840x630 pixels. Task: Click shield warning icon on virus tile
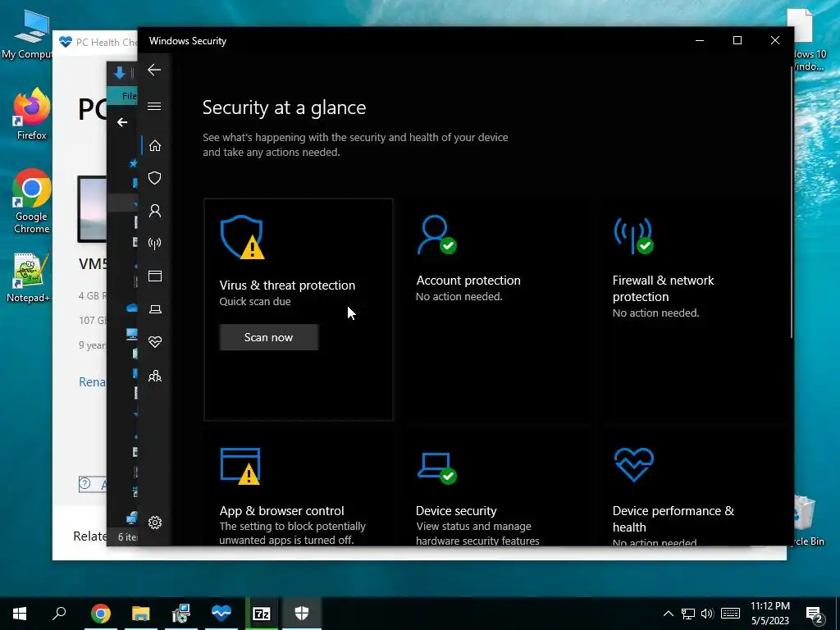(x=242, y=237)
